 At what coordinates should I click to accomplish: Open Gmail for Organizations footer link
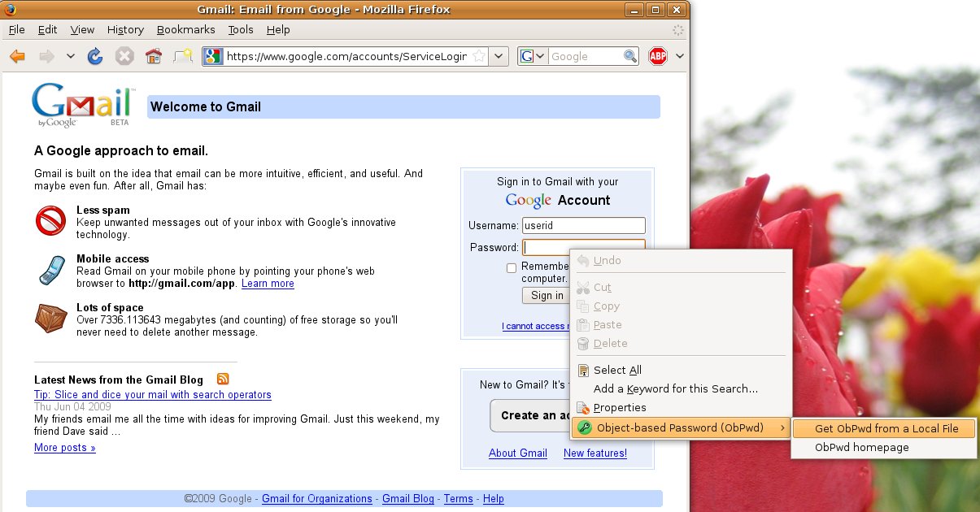click(x=317, y=498)
